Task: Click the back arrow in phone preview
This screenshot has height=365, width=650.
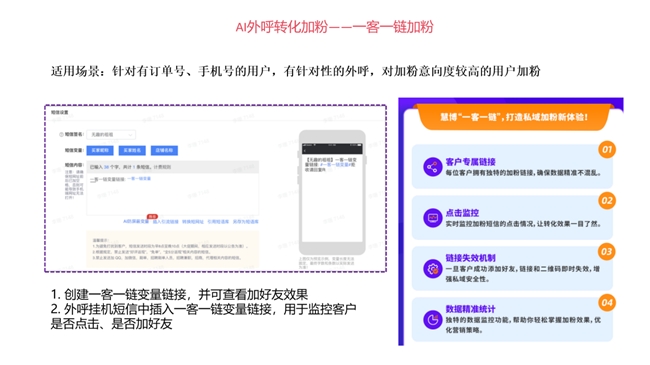Action: click(x=305, y=151)
